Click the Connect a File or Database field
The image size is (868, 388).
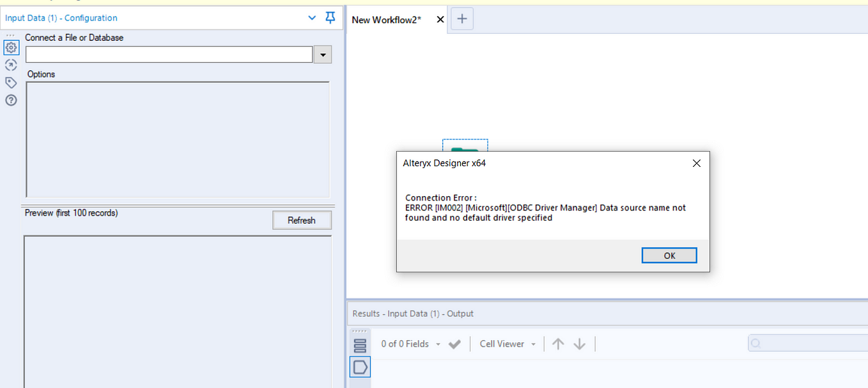click(x=169, y=54)
